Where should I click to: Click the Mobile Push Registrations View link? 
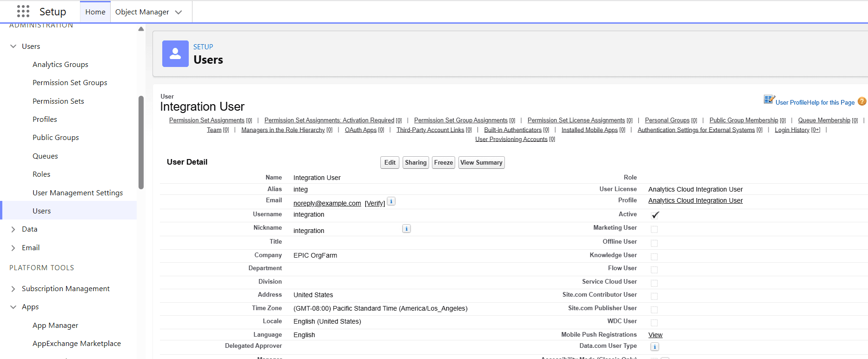(656, 335)
